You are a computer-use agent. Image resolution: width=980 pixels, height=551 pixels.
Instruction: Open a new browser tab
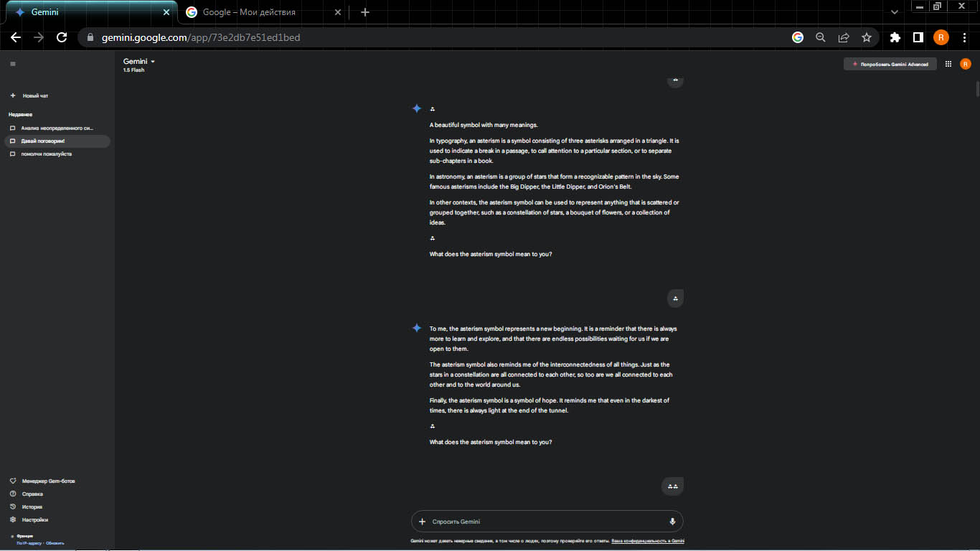click(365, 12)
